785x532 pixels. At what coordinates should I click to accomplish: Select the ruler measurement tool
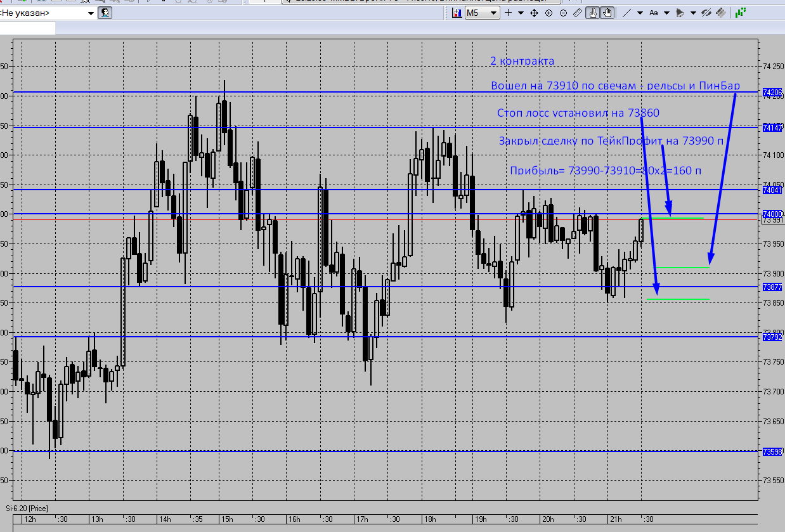(x=578, y=13)
